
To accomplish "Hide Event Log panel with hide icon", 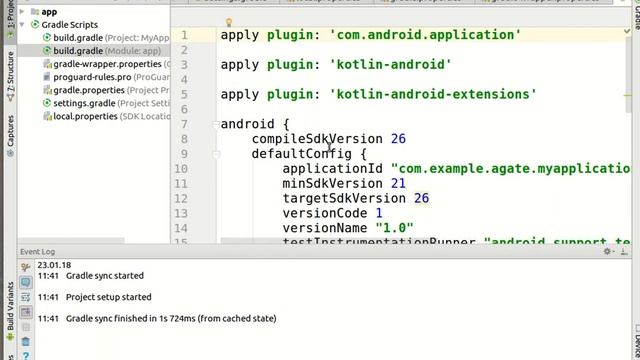I will pos(624,251).
